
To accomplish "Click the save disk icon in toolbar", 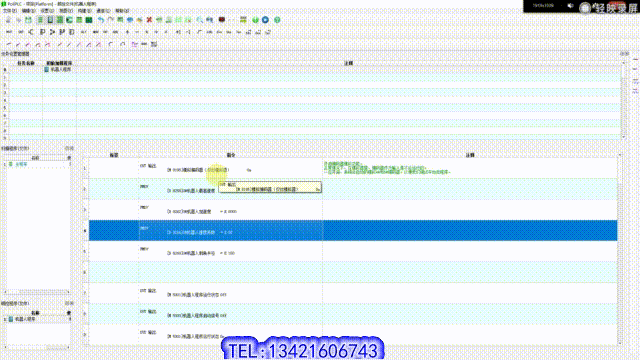I will tap(28, 20).
